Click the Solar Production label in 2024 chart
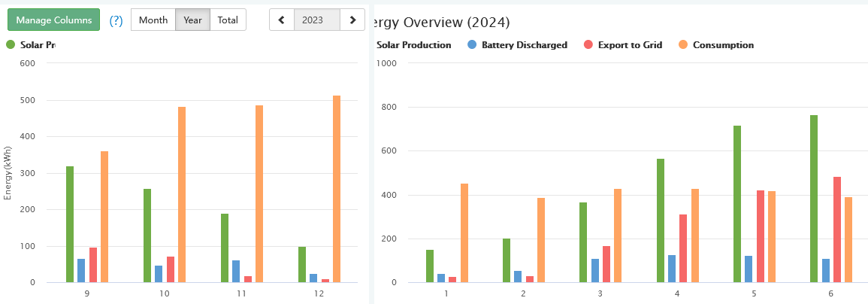 [413, 45]
